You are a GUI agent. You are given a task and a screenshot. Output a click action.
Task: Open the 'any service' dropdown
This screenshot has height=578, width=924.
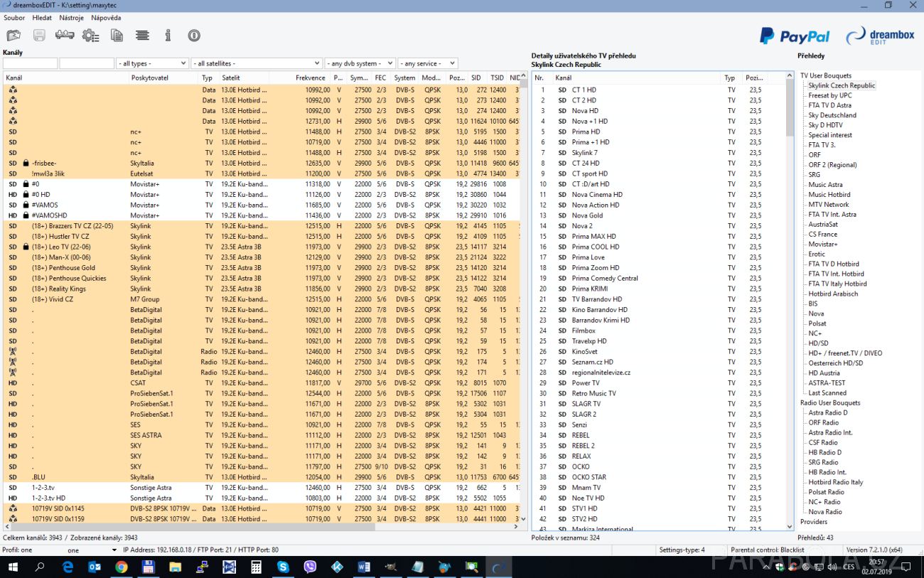(427, 63)
